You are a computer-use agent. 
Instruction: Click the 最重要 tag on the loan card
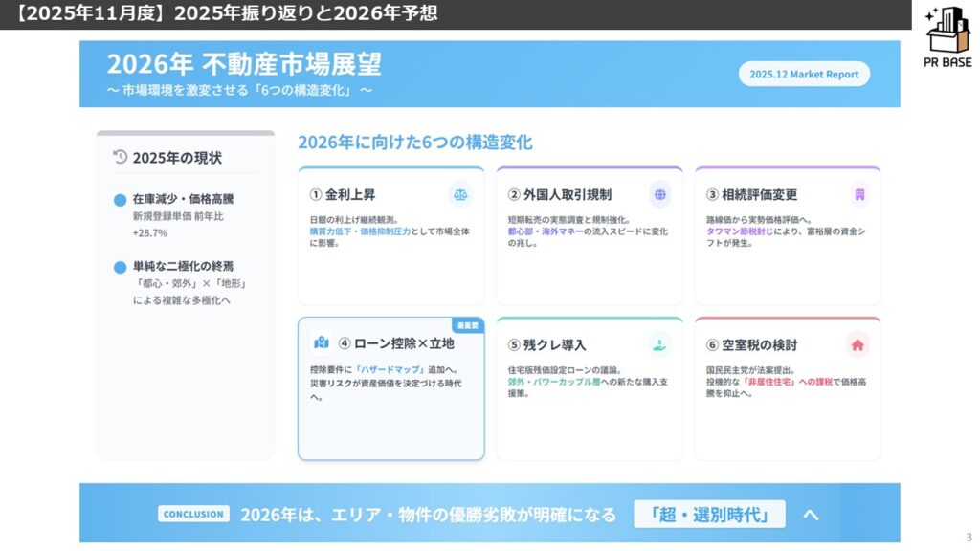[x=467, y=325]
